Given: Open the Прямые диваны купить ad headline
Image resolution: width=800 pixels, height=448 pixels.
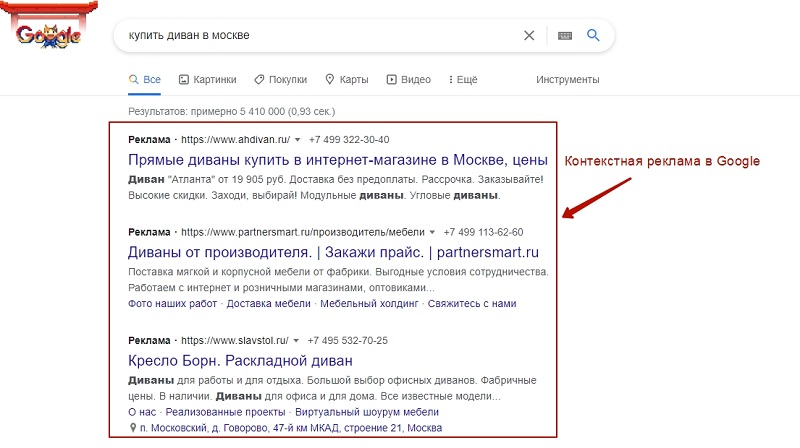Looking at the screenshot, I should 338,160.
